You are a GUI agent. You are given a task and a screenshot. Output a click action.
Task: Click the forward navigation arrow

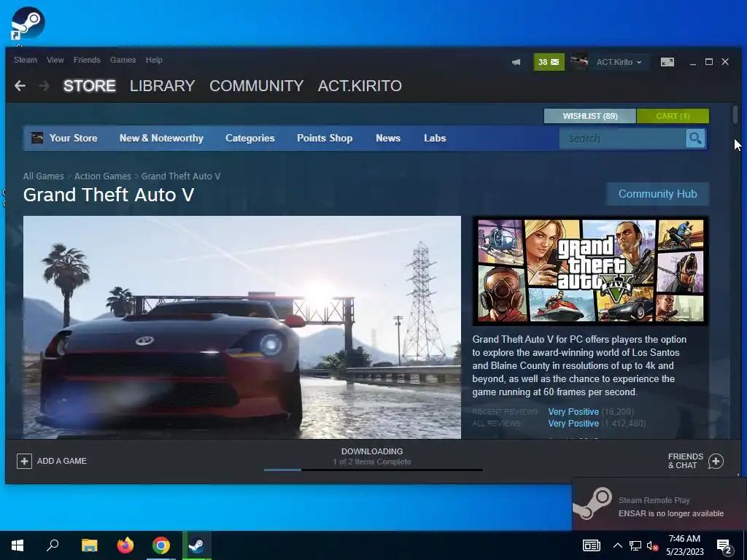tap(44, 86)
